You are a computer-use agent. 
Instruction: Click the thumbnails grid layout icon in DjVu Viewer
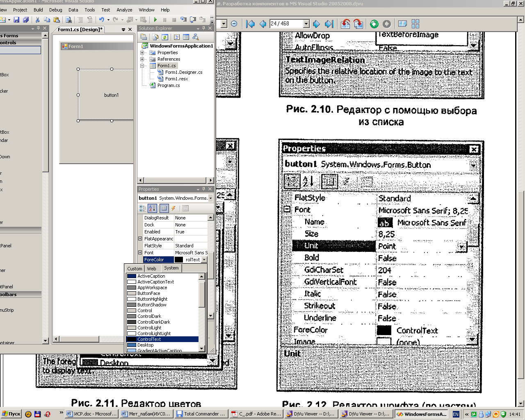pos(415,24)
